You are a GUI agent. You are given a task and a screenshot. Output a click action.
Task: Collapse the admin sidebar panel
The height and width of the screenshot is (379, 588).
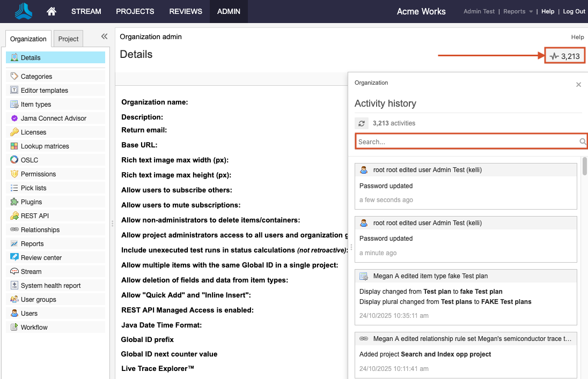[104, 37]
